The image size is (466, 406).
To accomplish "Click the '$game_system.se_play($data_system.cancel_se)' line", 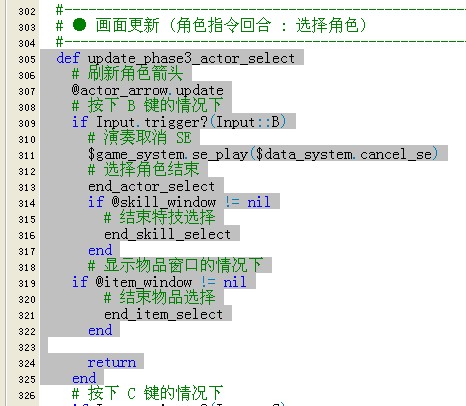I will click(263, 154).
